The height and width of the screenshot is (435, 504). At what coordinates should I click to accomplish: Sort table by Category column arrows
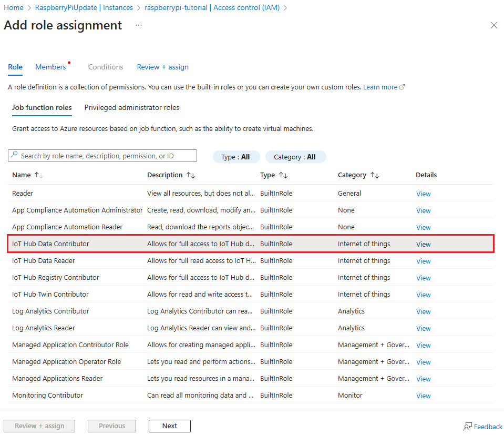coord(375,175)
